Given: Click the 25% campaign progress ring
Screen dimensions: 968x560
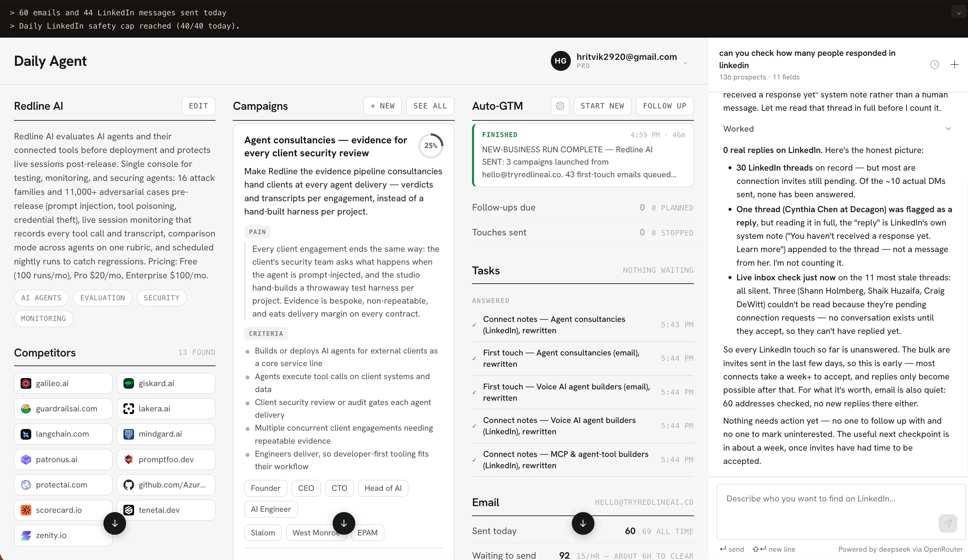Looking at the screenshot, I should point(430,146).
